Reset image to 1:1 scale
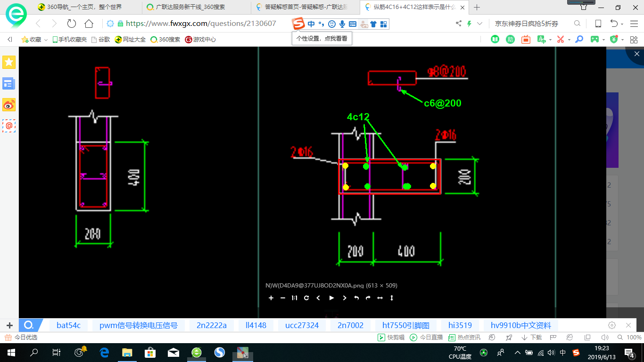 (295, 298)
